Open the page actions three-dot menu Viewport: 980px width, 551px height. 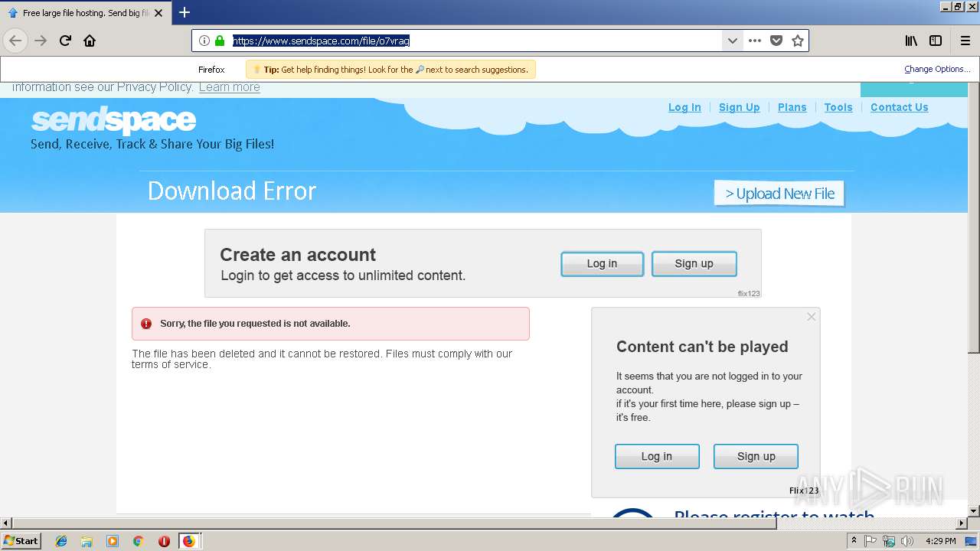click(x=755, y=41)
